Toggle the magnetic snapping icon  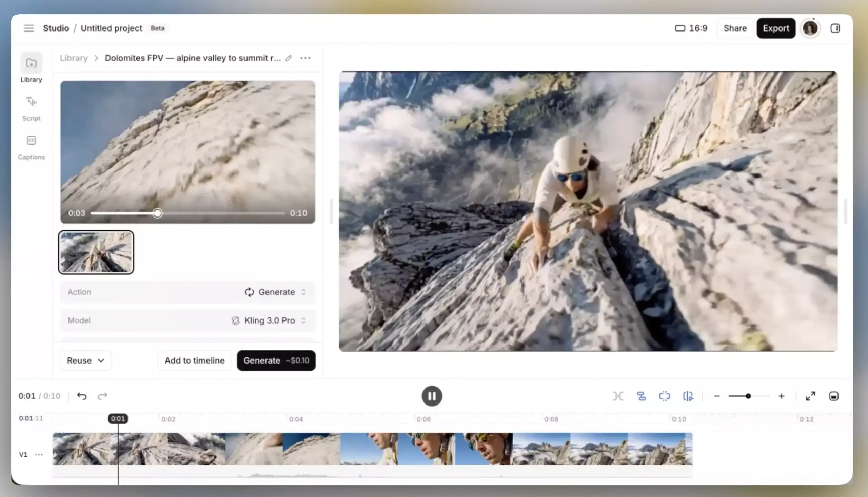coord(641,396)
